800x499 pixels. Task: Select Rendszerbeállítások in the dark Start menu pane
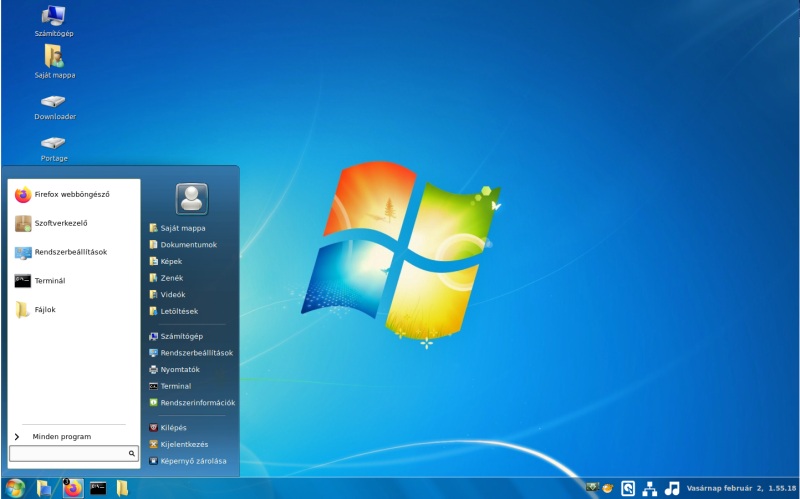[191, 353]
